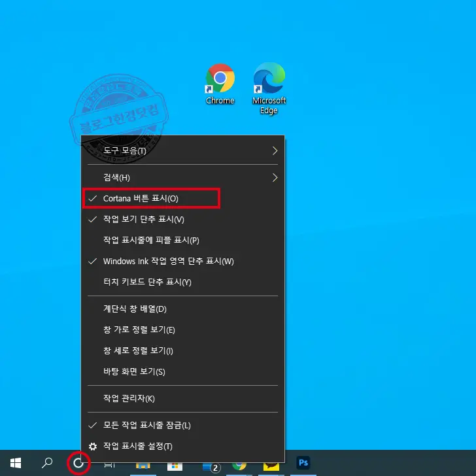476x476 pixels.
Task: Uncheck Cortana 버튼 표시(O)
Action: [x=183, y=199]
